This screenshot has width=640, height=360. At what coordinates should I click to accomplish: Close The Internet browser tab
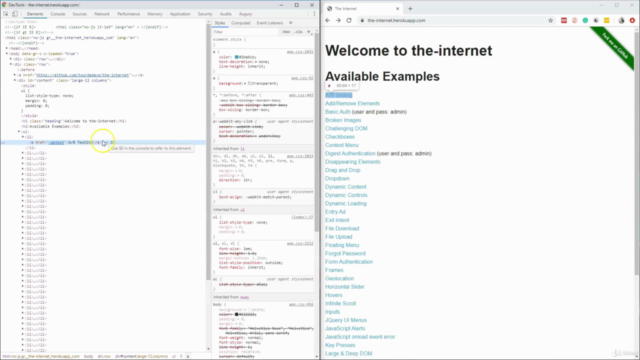pyautogui.click(x=398, y=9)
